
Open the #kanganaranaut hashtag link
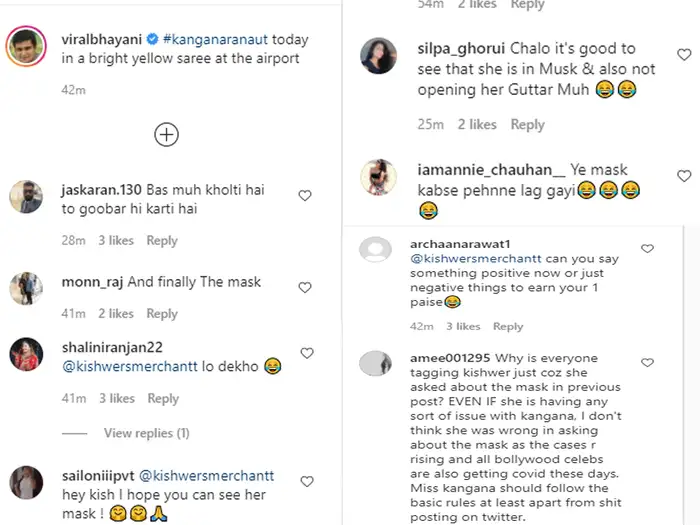point(219,40)
